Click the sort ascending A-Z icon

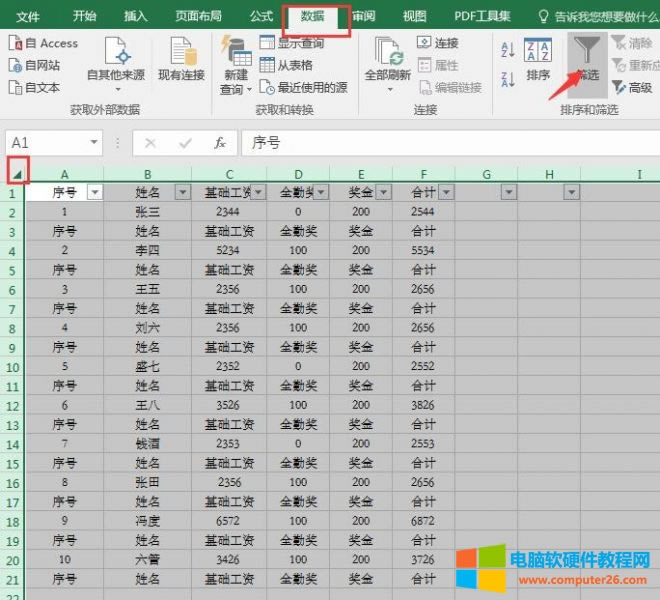click(x=506, y=50)
